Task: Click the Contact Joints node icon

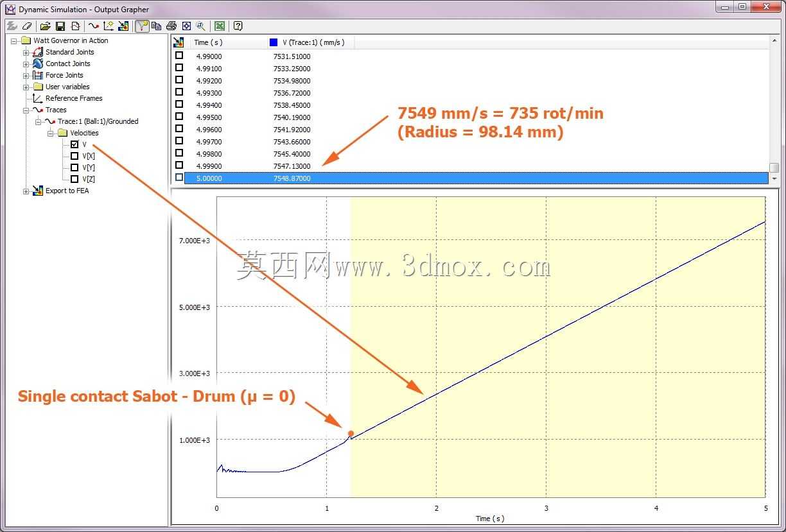Action: 38,64
